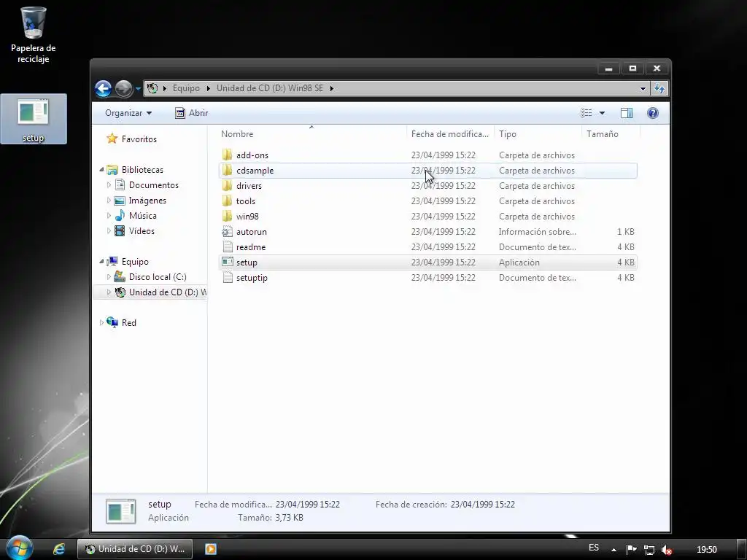747x560 pixels.
Task: Click the file name text 'readme'
Action: tap(251, 247)
